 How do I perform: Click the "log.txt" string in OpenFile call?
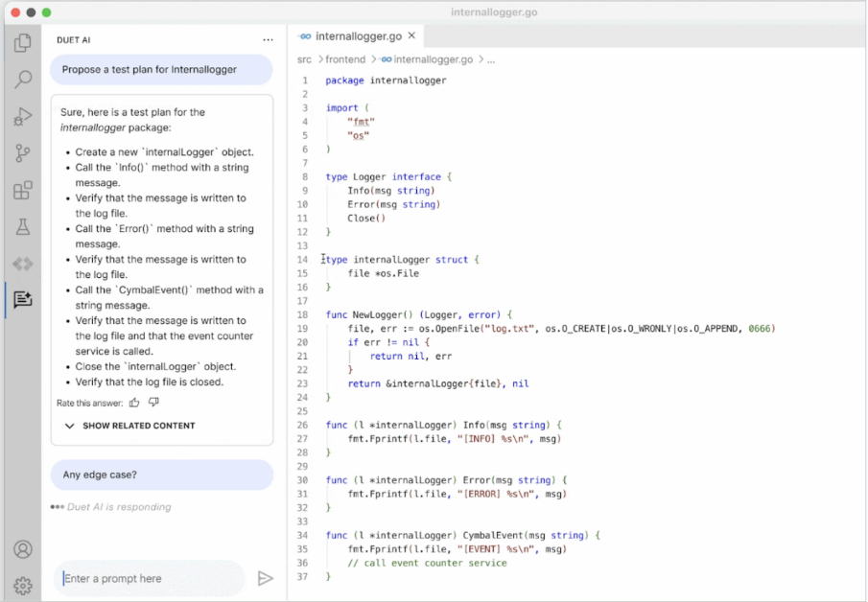click(510, 329)
